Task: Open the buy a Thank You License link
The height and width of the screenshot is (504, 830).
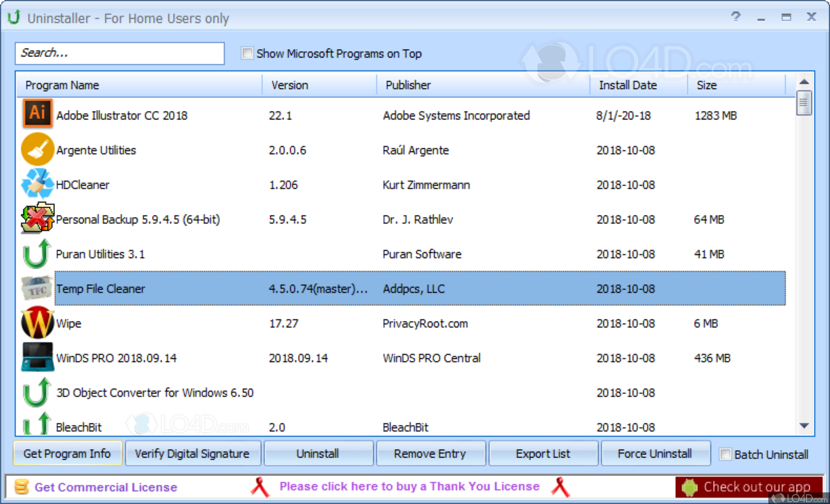Action: coord(409,486)
